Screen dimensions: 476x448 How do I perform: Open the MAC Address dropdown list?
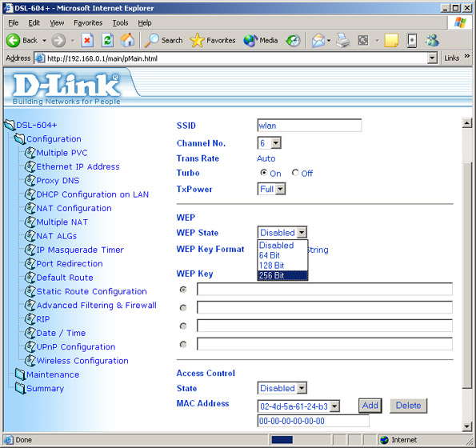point(334,406)
